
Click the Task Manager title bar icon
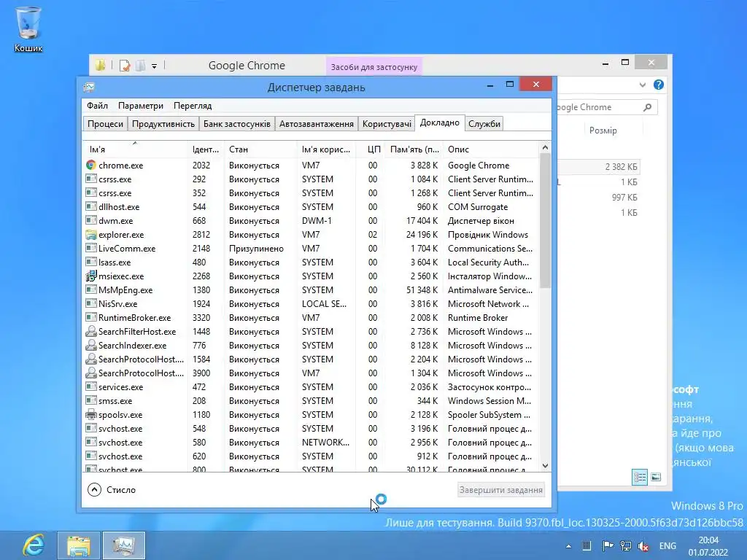coord(89,87)
